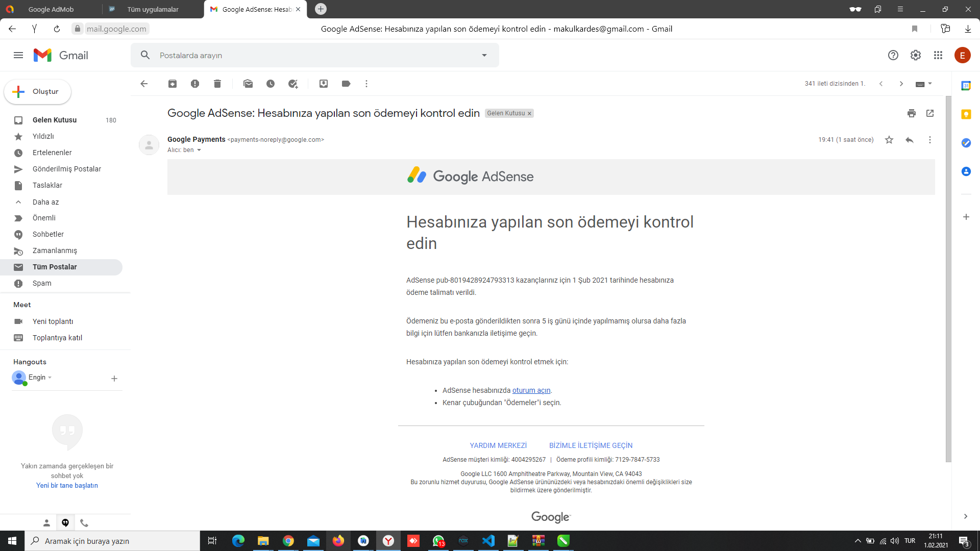Reply to the Google Payments message
This screenshot has height=551, width=980.
point(910,140)
